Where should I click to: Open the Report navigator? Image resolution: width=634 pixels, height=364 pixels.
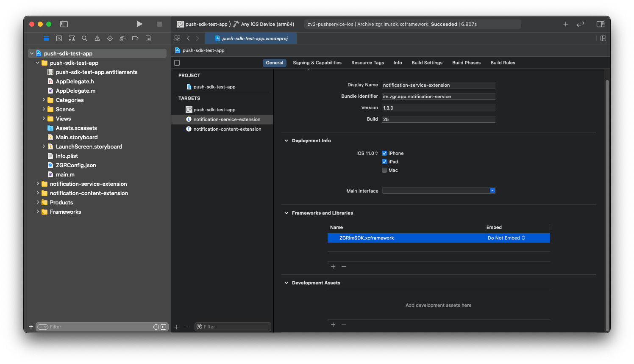[148, 39]
